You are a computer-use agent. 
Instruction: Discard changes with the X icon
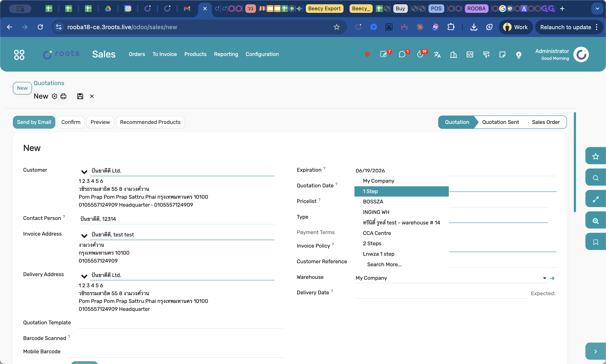click(92, 96)
